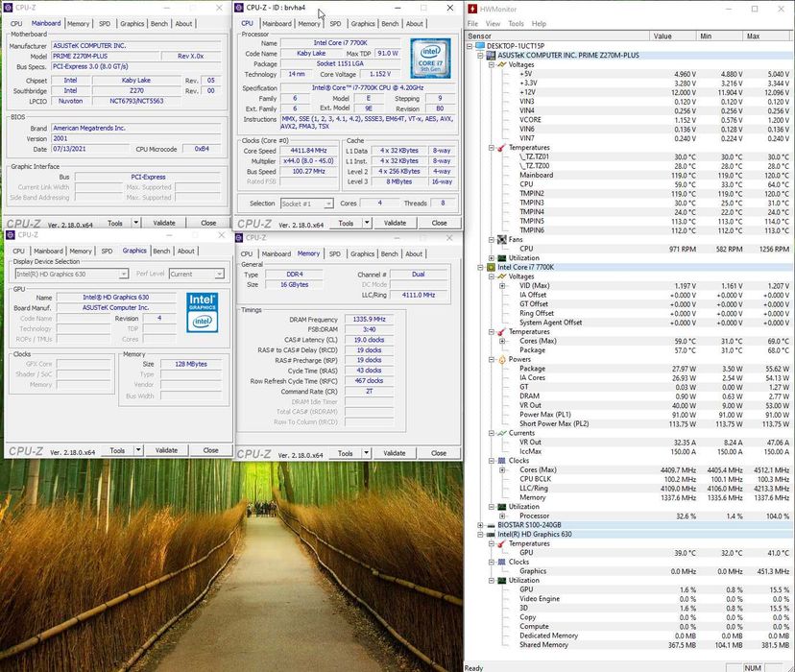Open HWMonitor Help menu

539,23
